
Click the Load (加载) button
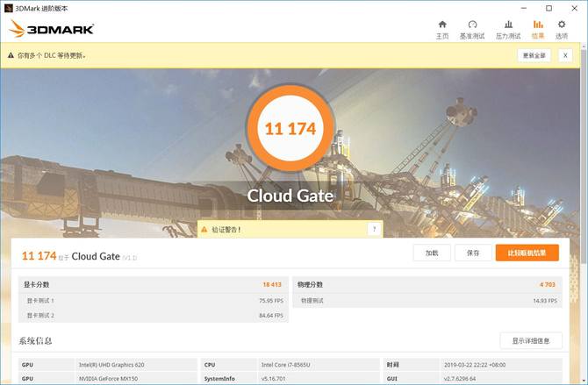432,253
